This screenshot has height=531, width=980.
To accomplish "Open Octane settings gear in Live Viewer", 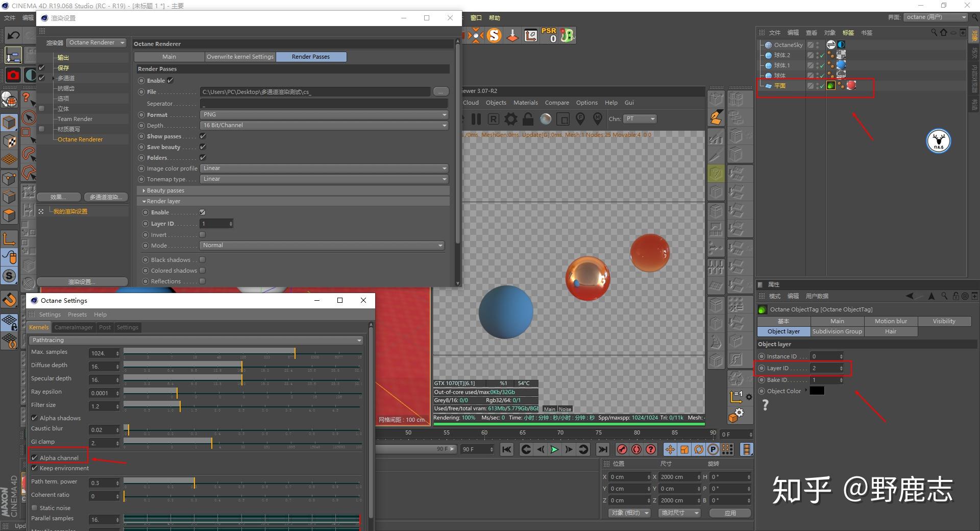I will point(510,119).
